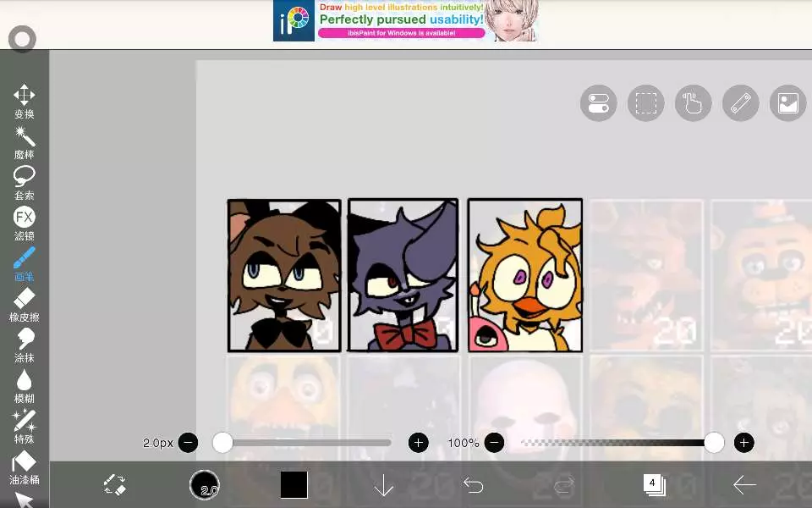Increase opacity with plus button

[x=744, y=443]
